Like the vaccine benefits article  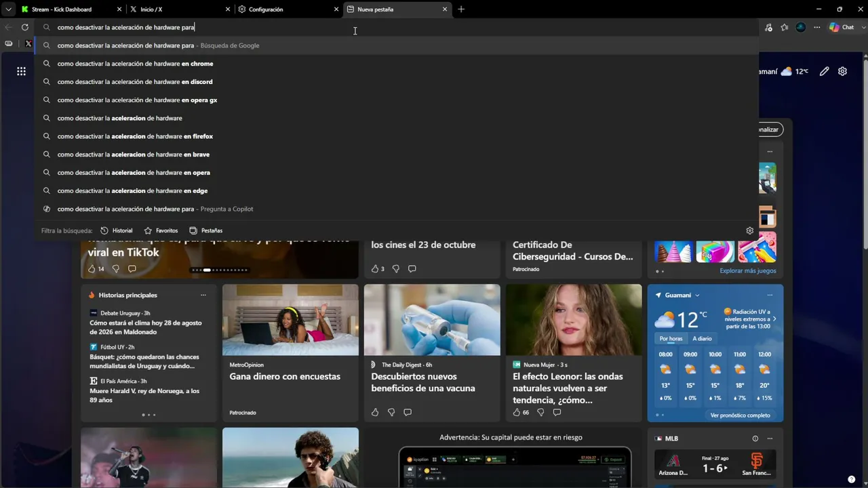point(375,412)
